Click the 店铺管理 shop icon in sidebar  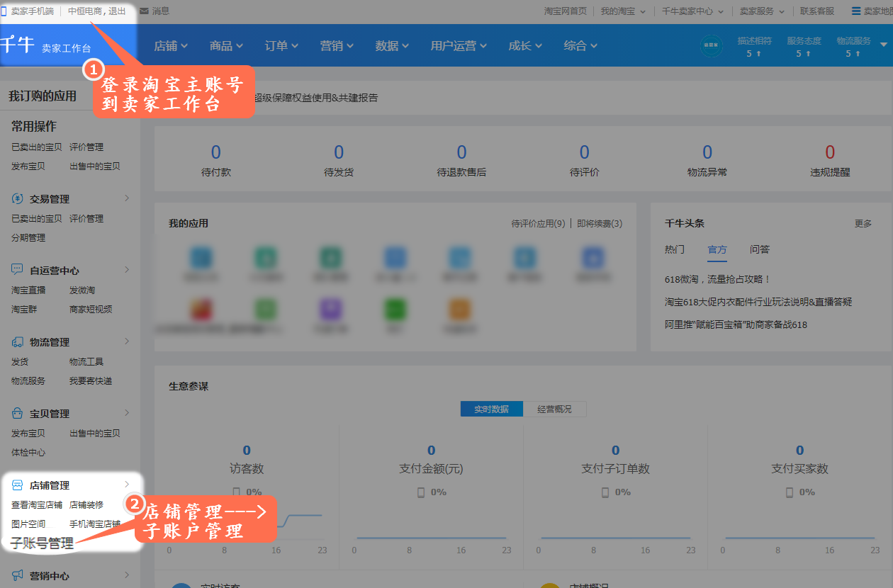[18, 485]
